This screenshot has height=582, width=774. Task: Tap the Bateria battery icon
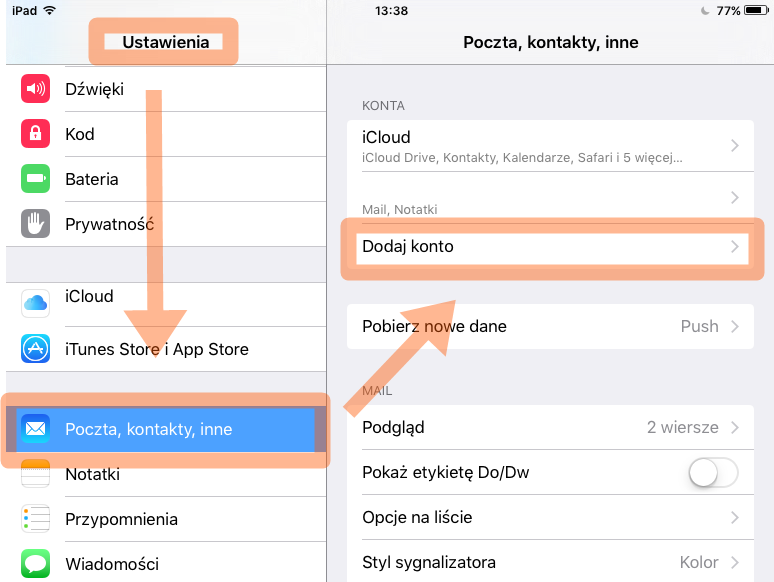click(x=36, y=179)
